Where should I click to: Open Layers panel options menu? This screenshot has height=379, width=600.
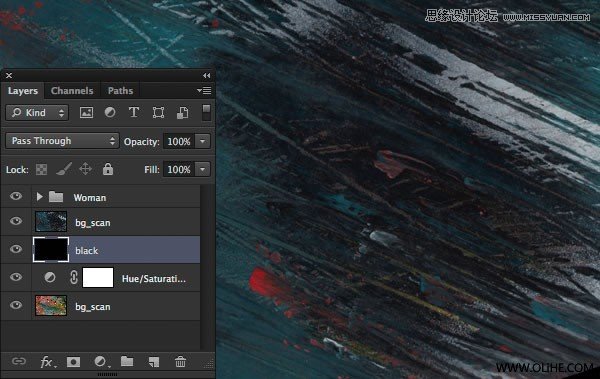204,91
